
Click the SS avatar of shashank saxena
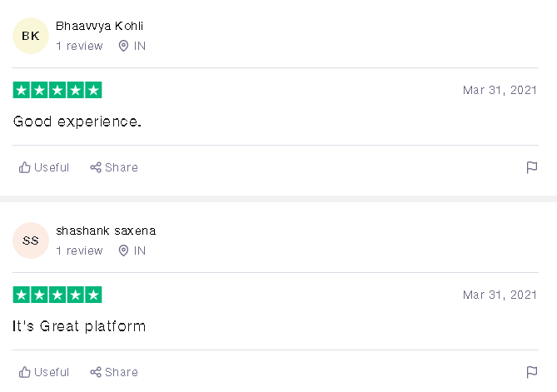[x=31, y=241]
